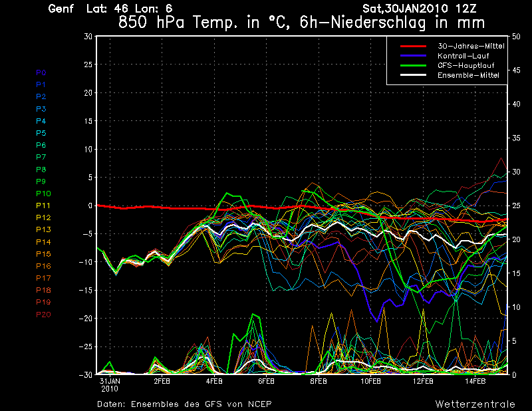
Task: Click the chart title 850 hPa Temp.
Action: point(301,23)
